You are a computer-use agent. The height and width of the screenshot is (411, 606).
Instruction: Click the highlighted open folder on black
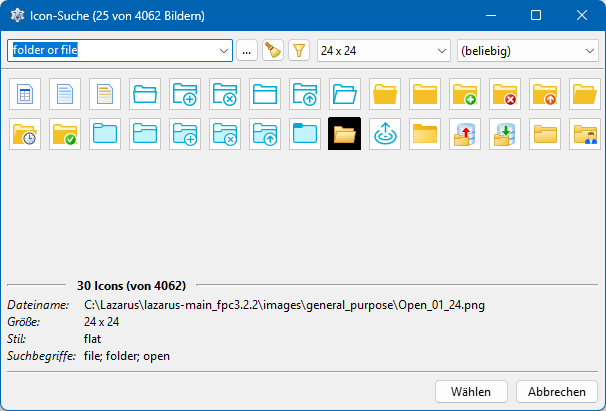[345, 134]
